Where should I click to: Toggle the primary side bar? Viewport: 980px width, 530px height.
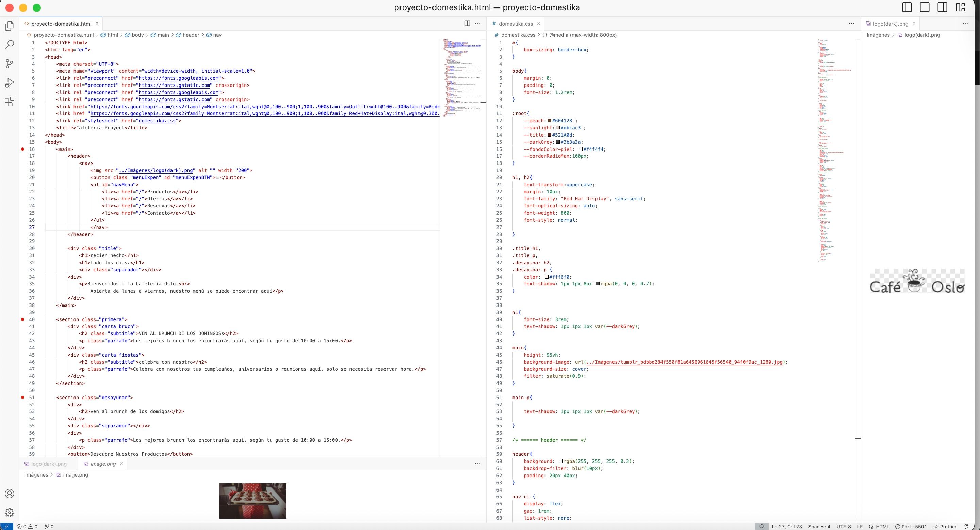tap(907, 7)
